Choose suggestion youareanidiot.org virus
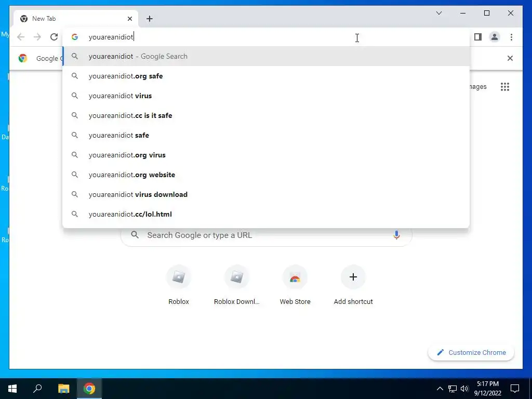The height and width of the screenshot is (399, 532). click(x=266, y=155)
